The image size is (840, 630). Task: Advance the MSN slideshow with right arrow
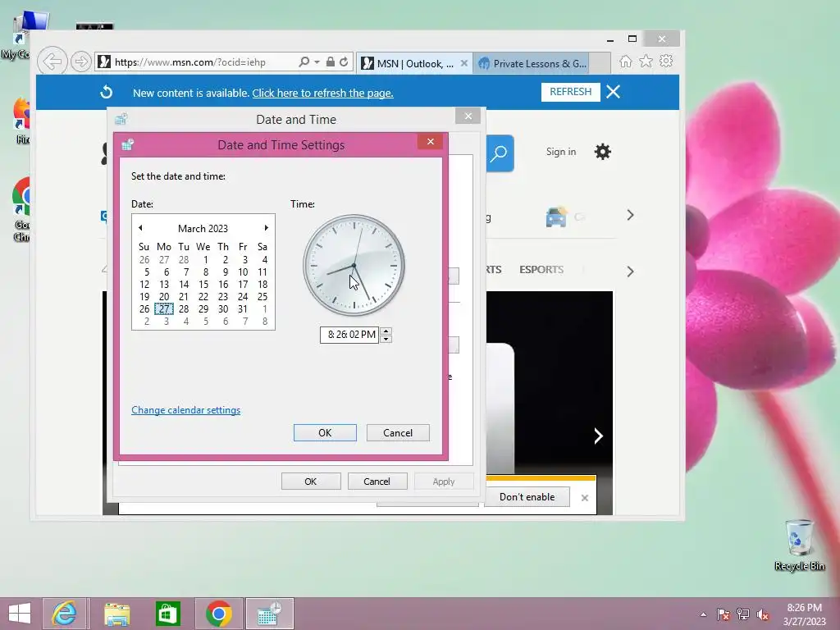[598, 436]
